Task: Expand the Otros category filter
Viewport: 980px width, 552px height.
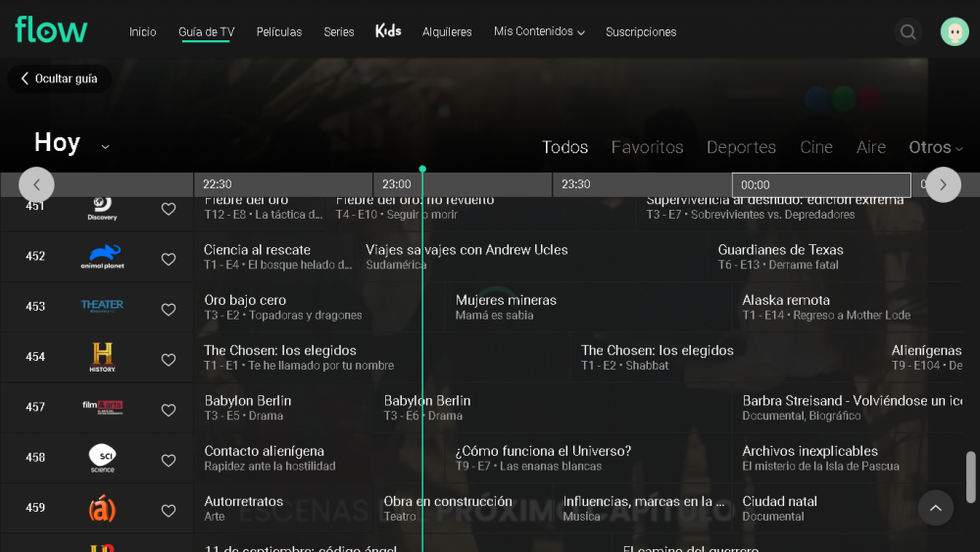Action: pyautogui.click(x=935, y=147)
